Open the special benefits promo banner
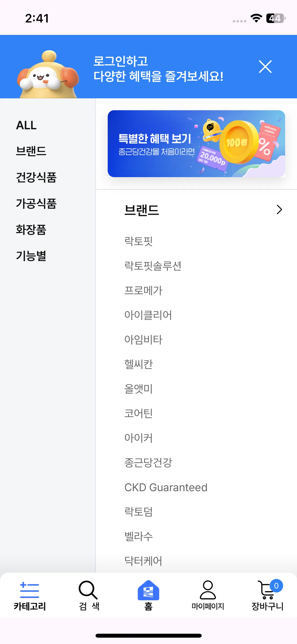 pyautogui.click(x=196, y=144)
